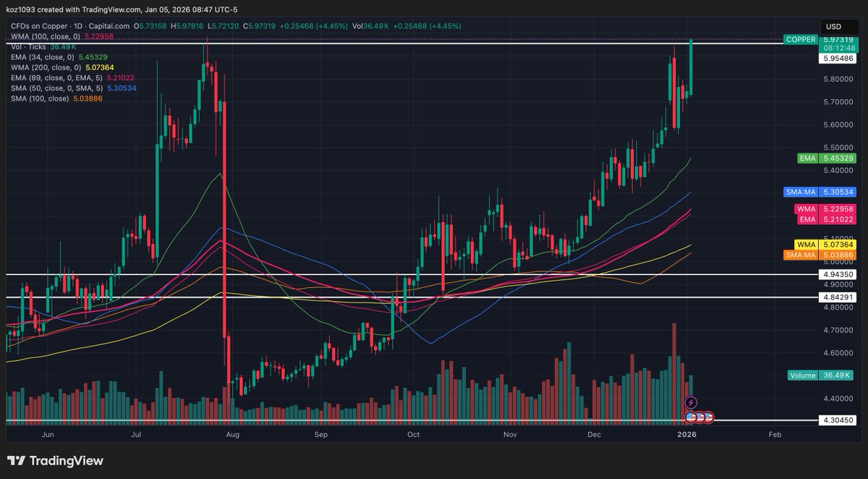The height and width of the screenshot is (479, 868).
Task: Click the Nov label on time axis
Action: click(x=510, y=435)
